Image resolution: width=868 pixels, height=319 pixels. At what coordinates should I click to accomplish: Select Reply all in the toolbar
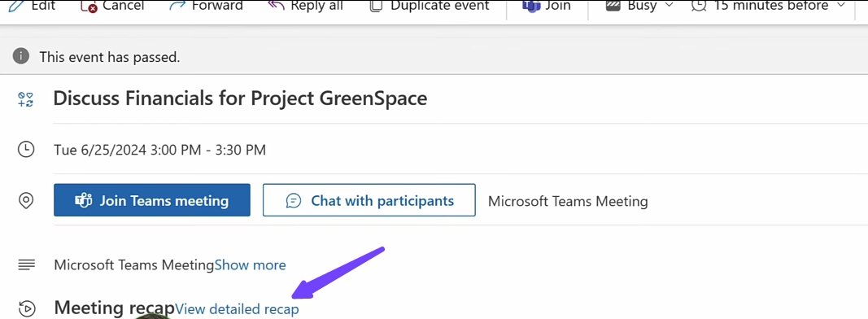click(305, 6)
